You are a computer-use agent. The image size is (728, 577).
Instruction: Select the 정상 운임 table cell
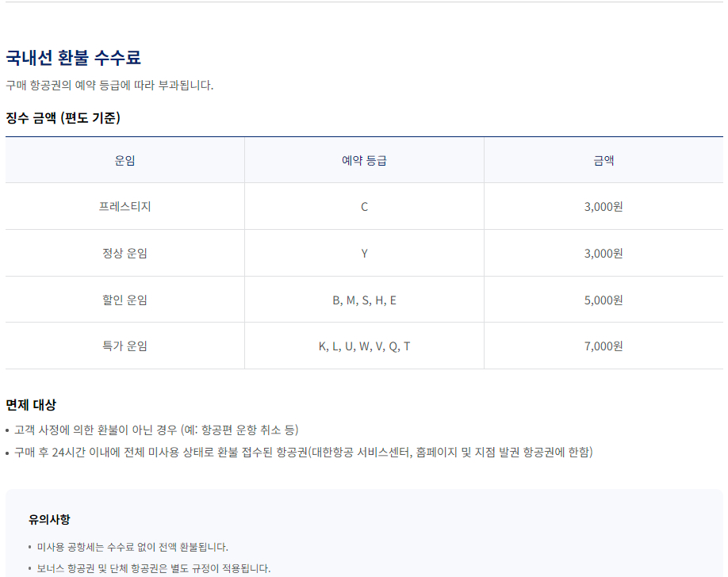(x=125, y=253)
